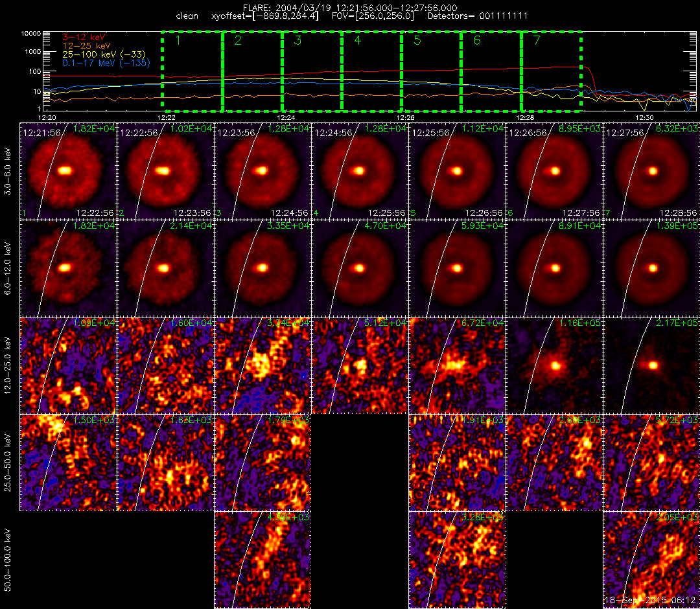Click the 1.60E+04 peak value label
The image size is (700, 609).
191,323
